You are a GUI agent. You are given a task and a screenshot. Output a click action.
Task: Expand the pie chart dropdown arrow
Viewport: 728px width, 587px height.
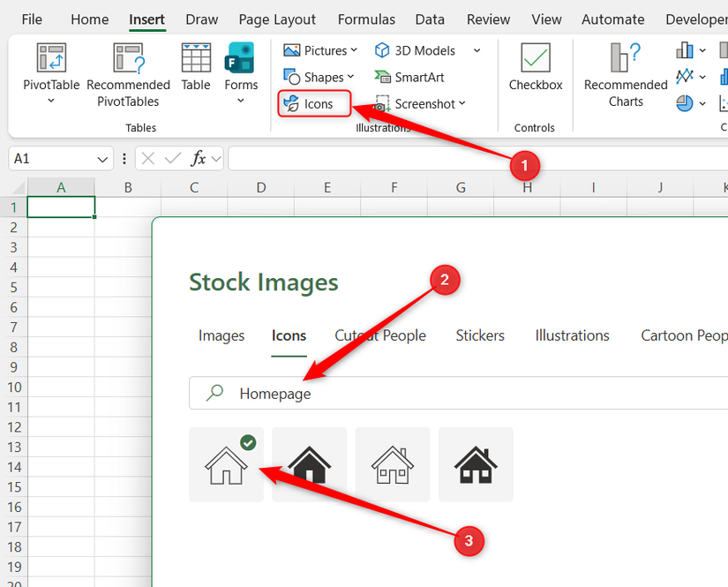(x=702, y=103)
